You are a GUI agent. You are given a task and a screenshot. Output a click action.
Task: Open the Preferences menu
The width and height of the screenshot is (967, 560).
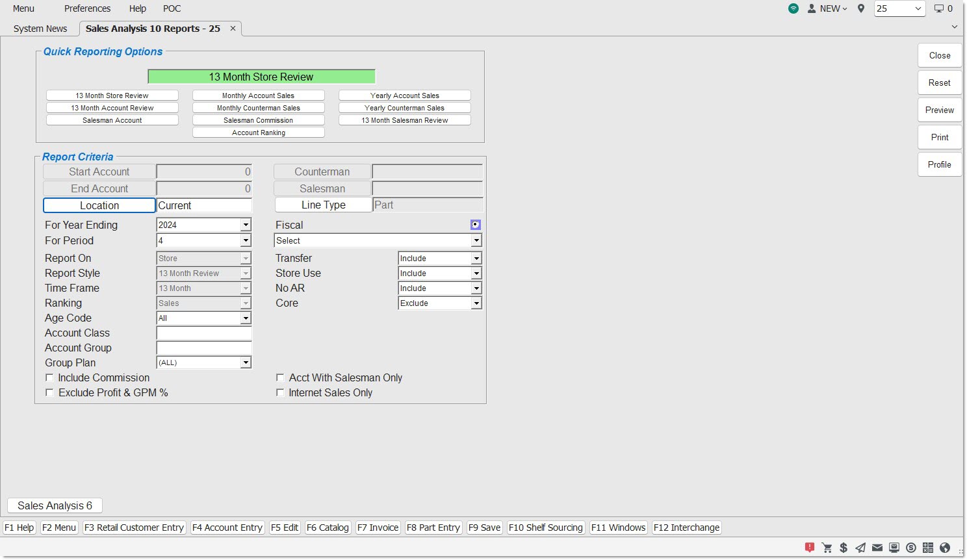pyautogui.click(x=87, y=8)
